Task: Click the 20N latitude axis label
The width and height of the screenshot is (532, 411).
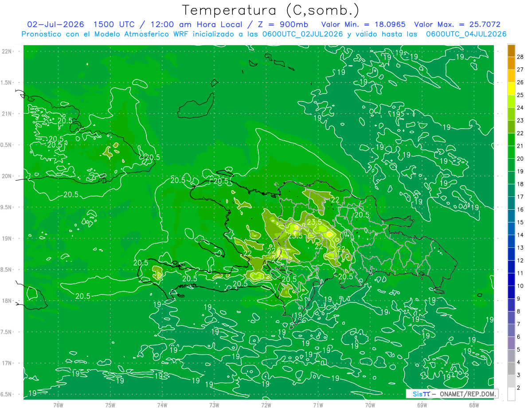Action: 7,176
